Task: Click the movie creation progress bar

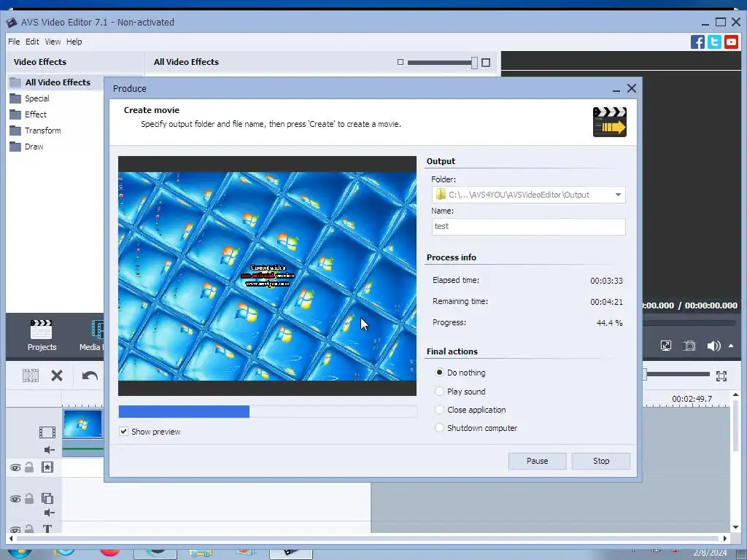Action: click(267, 411)
